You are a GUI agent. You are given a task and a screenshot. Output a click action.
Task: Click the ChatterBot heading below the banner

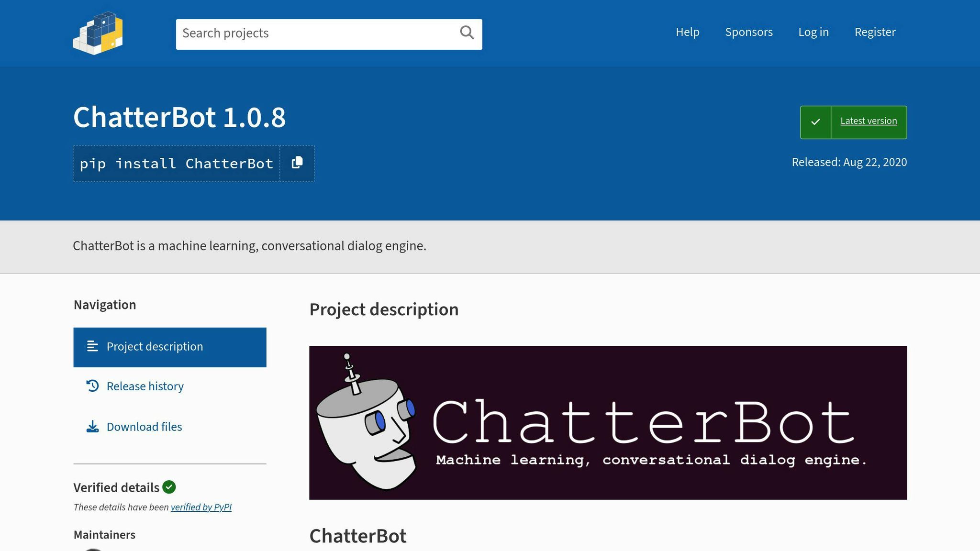coord(358,536)
